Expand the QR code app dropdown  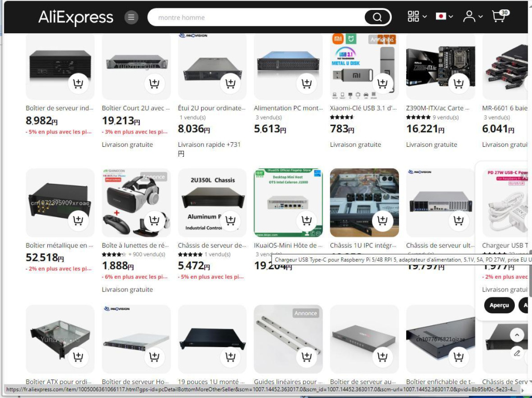click(x=417, y=16)
